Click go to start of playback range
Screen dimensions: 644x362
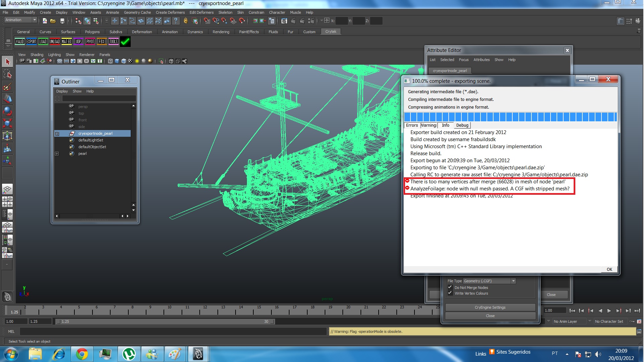click(572, 311)
